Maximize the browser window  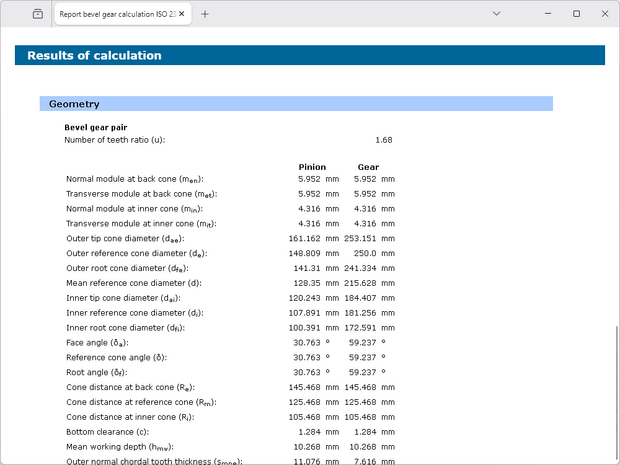(576, 14)
